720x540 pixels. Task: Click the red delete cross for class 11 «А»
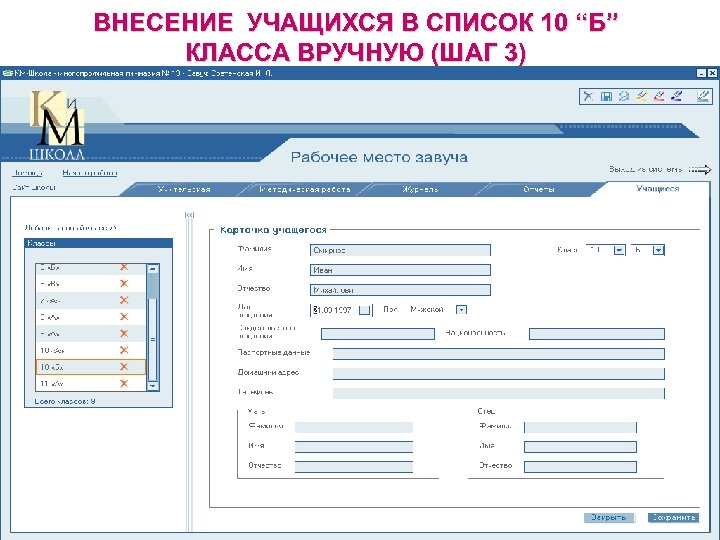(124, 383)
